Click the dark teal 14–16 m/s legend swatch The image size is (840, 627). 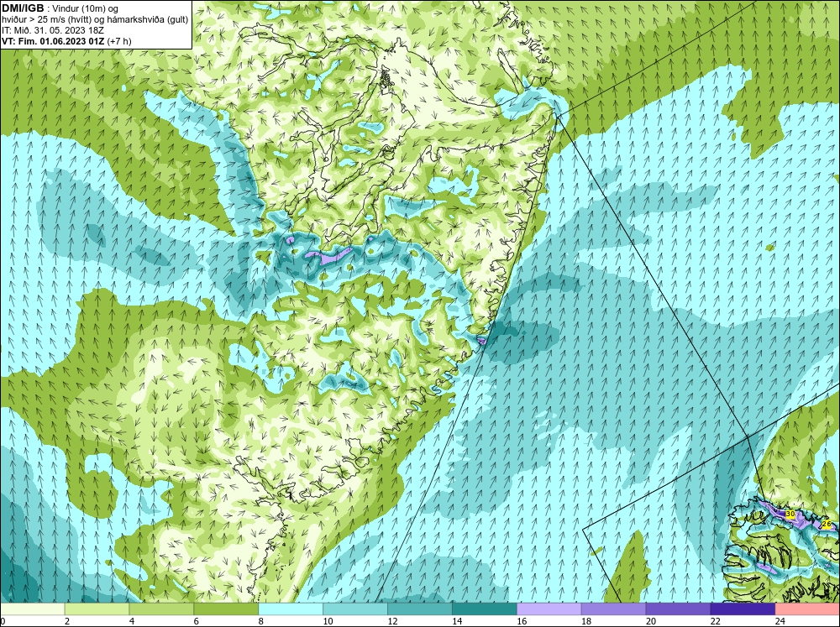click(x=485, y=609)
